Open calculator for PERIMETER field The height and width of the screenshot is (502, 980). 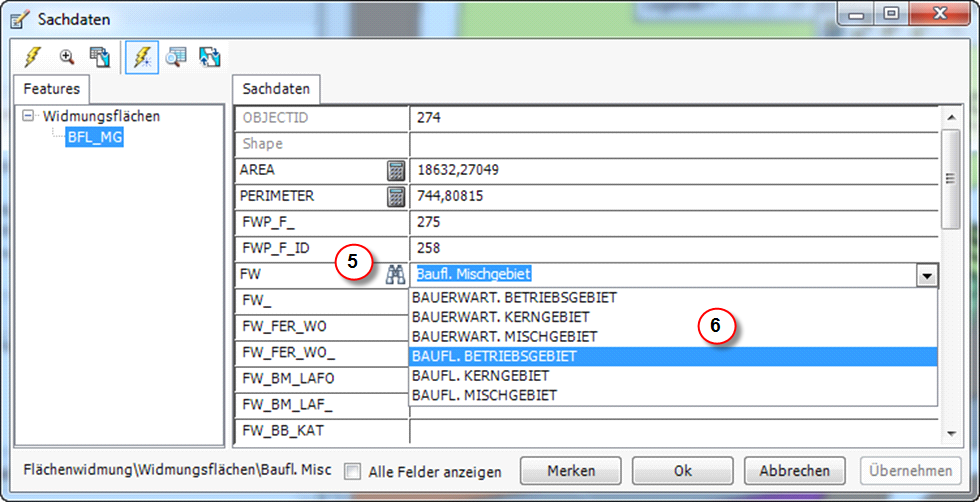(396, 196)
